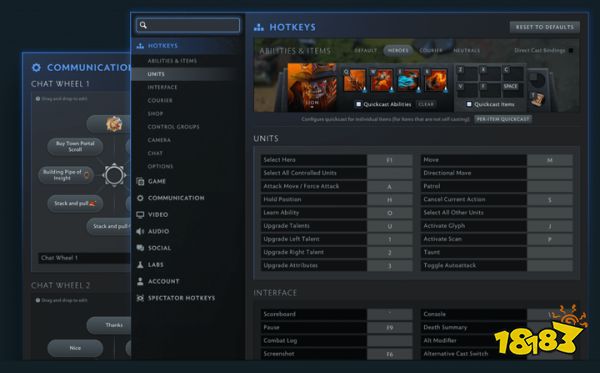Enable the Quickcast Items checkbox
The width and height of the screenshot is (600, 373).
tap(469, 104)
